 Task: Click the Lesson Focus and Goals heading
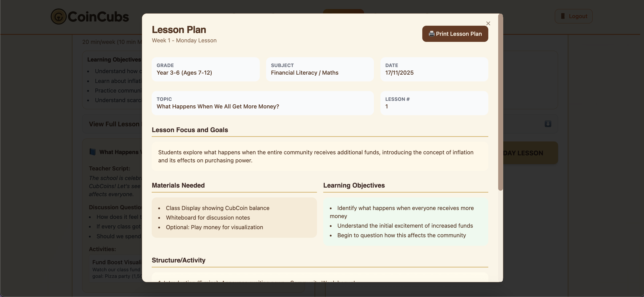[190, 130]
